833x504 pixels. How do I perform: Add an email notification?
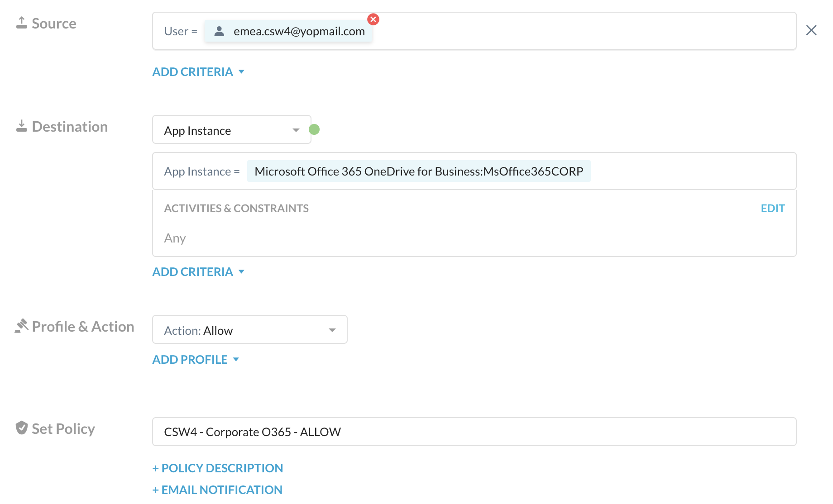pyautogui.click(x=218, y=490)
